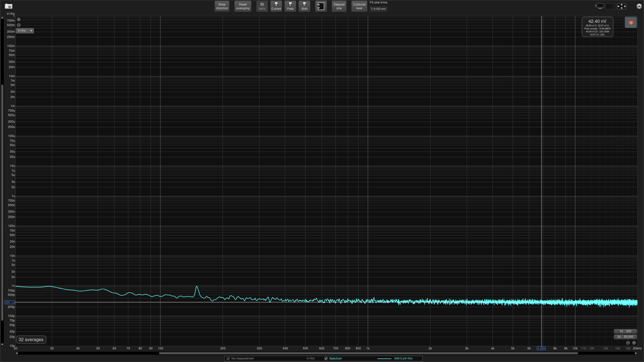
Task: Zoom in the horizontal frequency axis
Action: click(x=634, y=343)
